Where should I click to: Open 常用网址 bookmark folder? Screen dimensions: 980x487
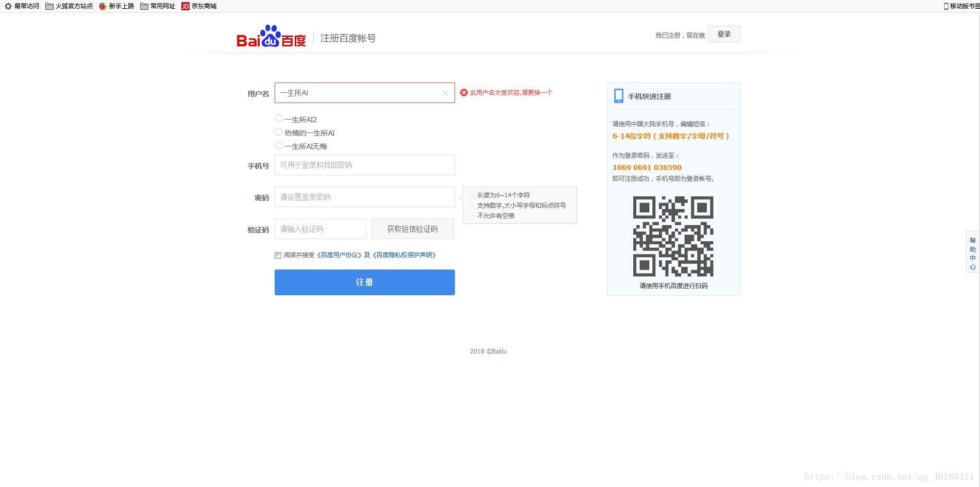click(x=158, y=6)
